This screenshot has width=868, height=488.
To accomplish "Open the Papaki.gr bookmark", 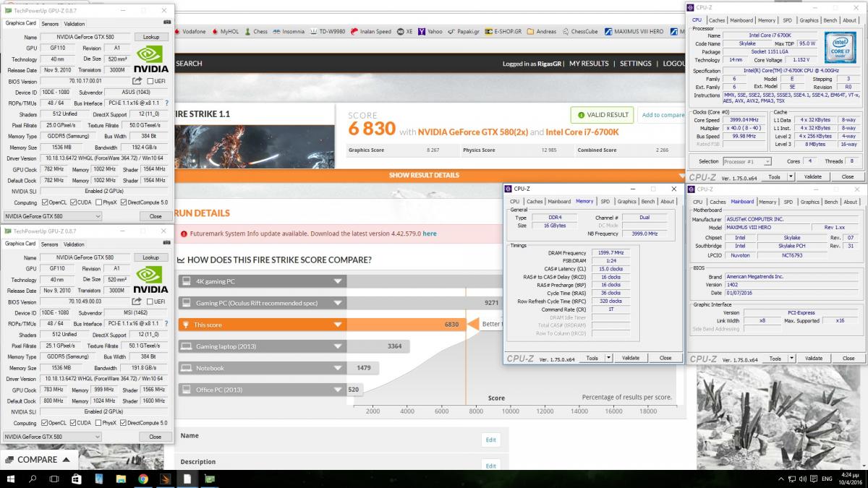I will (x=464, y=32).
